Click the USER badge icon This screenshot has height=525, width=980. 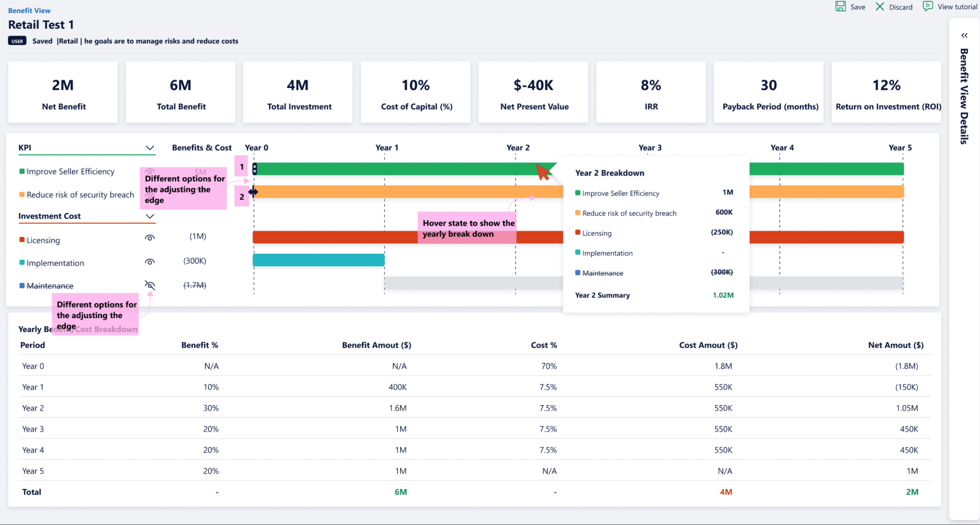click(x=17, y=41)
